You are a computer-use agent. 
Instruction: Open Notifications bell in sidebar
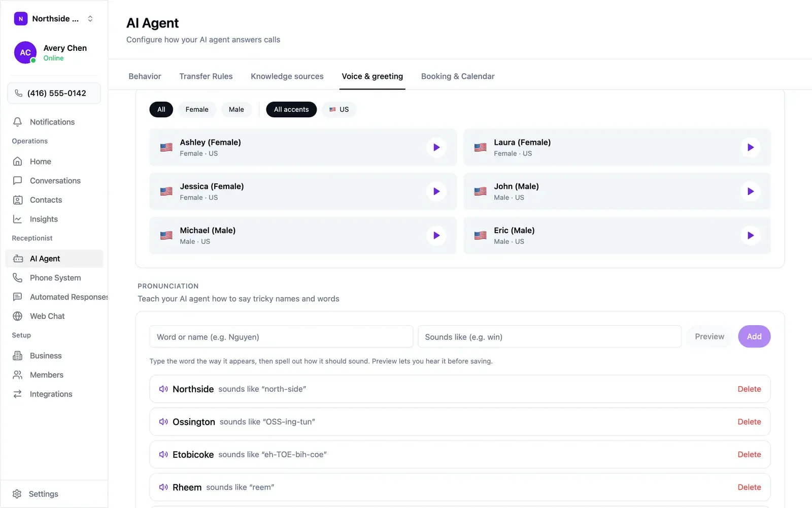tap(54, 122)
